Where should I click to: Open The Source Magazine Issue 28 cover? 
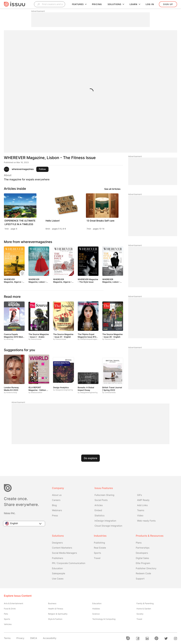113,316
